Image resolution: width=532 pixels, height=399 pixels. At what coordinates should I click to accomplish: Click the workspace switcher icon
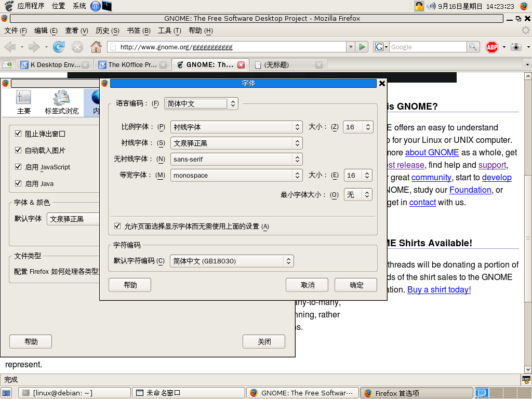482,393
